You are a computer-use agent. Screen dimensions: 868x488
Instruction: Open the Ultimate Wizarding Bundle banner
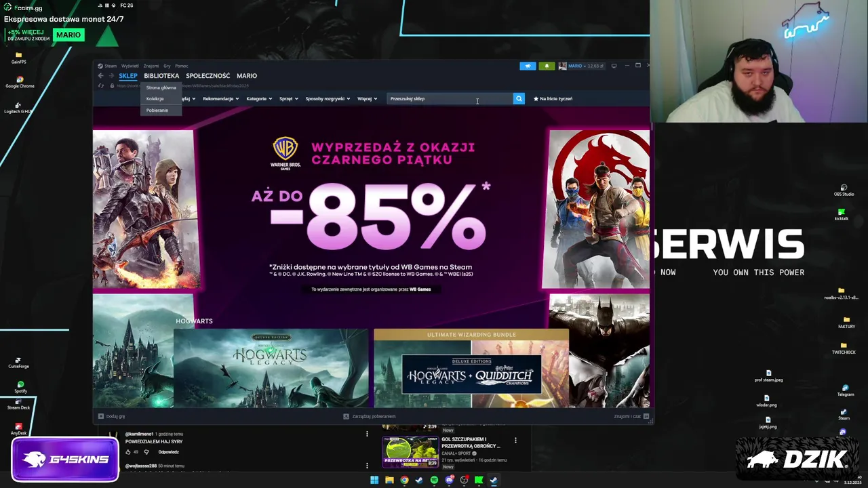tap(471, 368)
